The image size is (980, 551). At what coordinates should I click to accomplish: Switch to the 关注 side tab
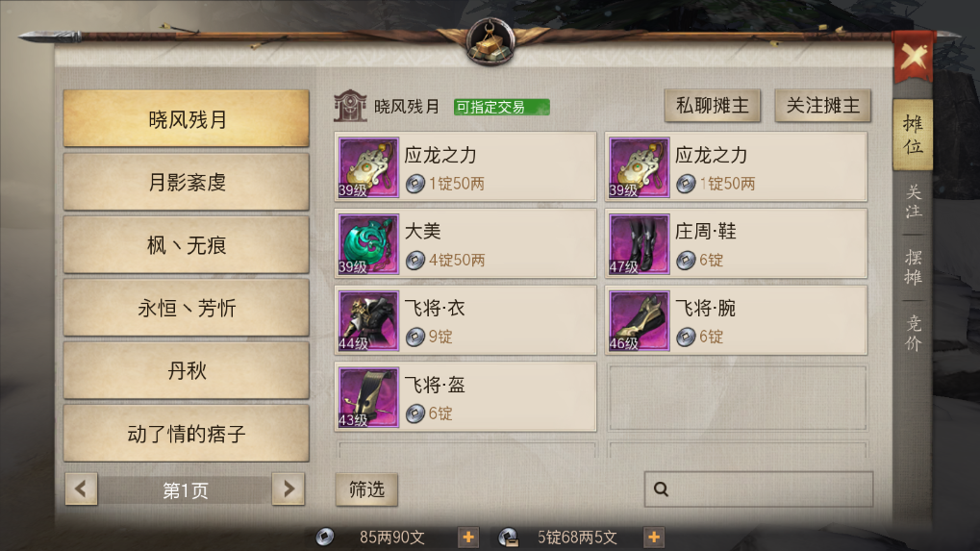[913, 201]
